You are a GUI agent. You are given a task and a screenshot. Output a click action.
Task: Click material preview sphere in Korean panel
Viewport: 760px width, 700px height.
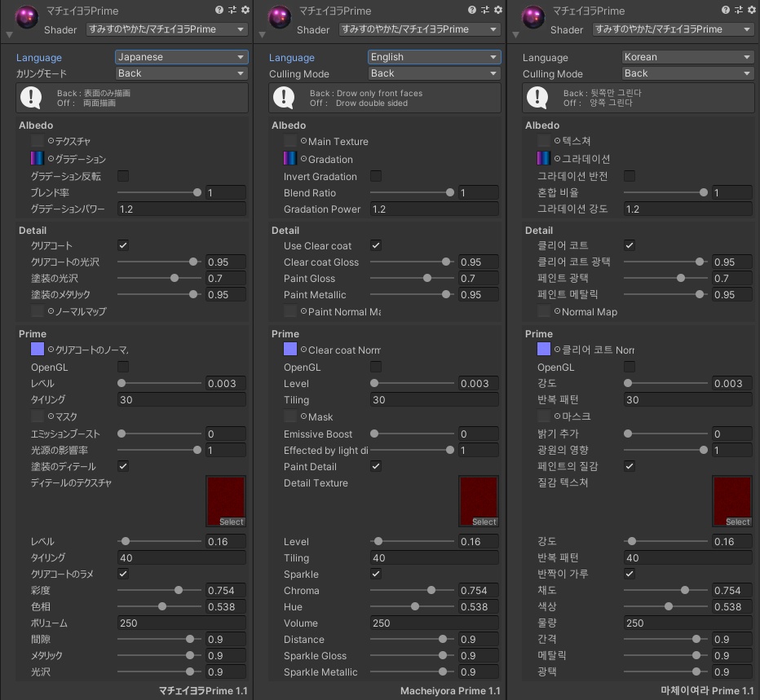[x=533, y=17]
